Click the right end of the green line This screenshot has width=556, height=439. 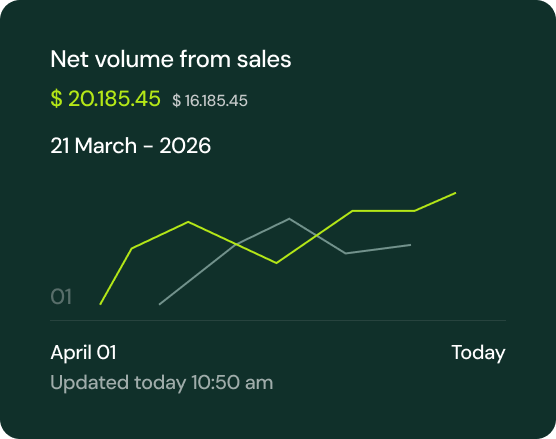455,193
